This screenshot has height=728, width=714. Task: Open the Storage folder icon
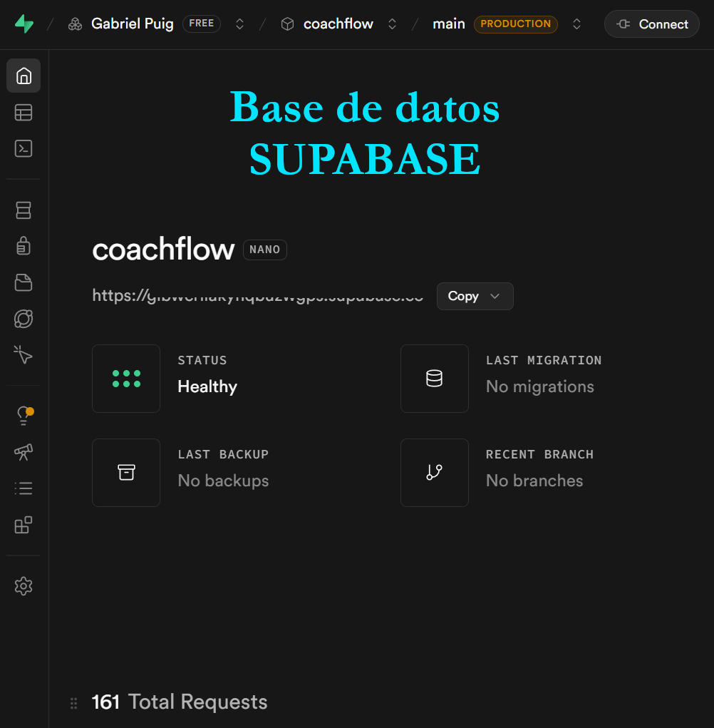pos(24,282)
